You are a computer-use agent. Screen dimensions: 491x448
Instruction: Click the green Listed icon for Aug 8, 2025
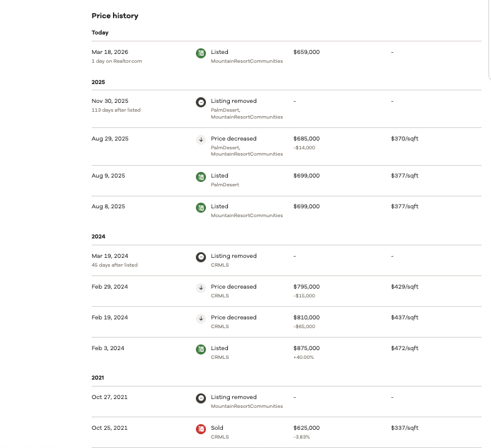tap(201, 208)
